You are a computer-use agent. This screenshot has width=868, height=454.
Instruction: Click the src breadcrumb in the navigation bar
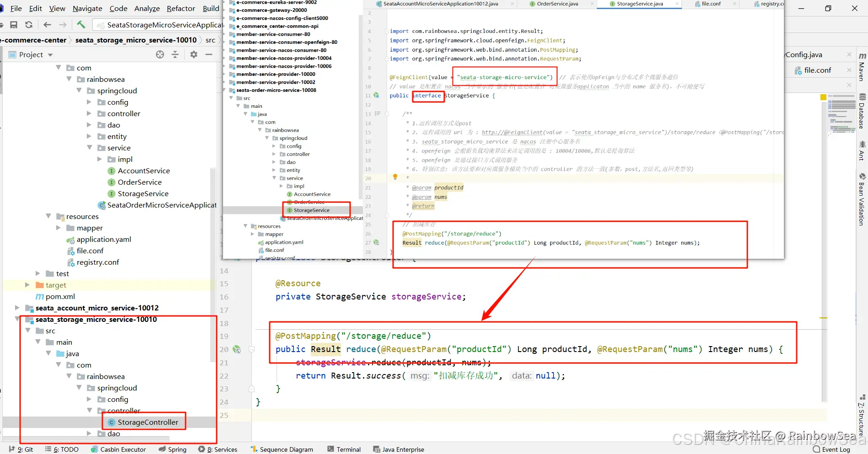pyautogui.click(x=210, y=40)
